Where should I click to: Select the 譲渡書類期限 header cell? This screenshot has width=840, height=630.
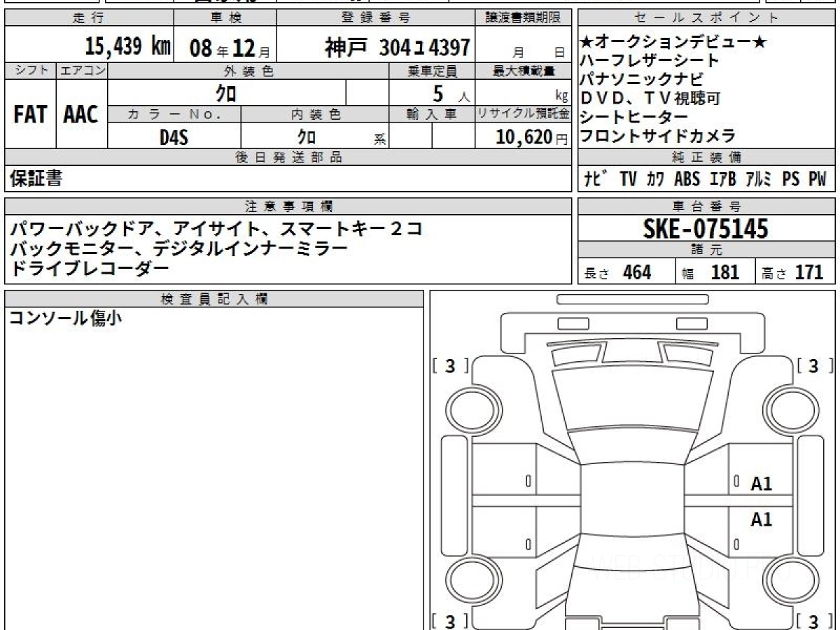[524, 18]
